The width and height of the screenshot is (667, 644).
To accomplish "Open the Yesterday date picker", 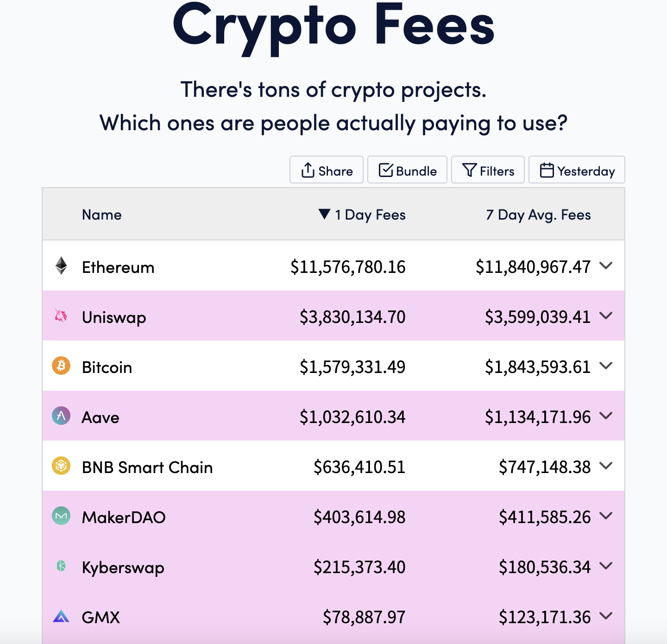I will point(577,170).
